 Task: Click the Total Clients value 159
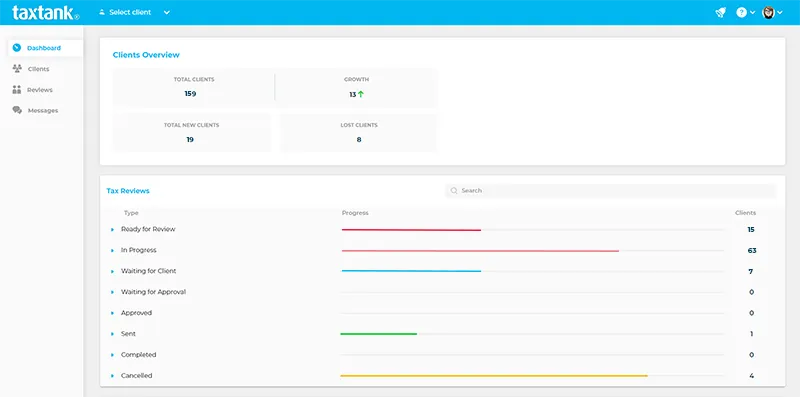point(190,94)
